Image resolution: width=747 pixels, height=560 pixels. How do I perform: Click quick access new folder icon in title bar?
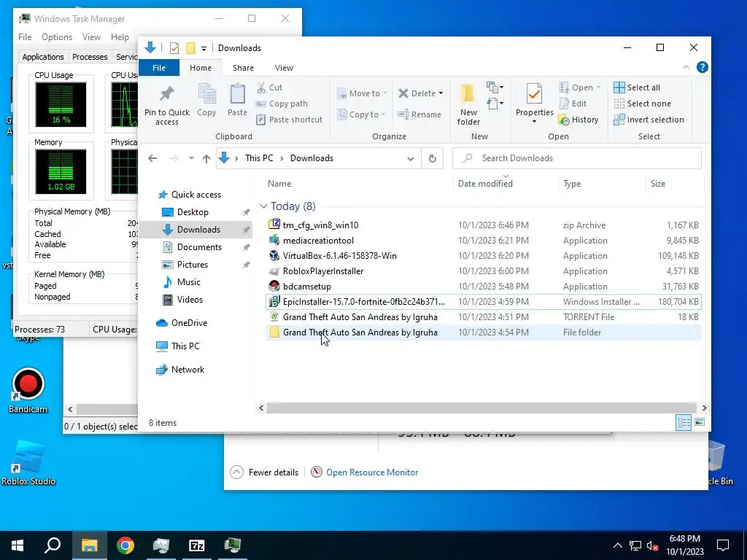(x=190, y=48)
